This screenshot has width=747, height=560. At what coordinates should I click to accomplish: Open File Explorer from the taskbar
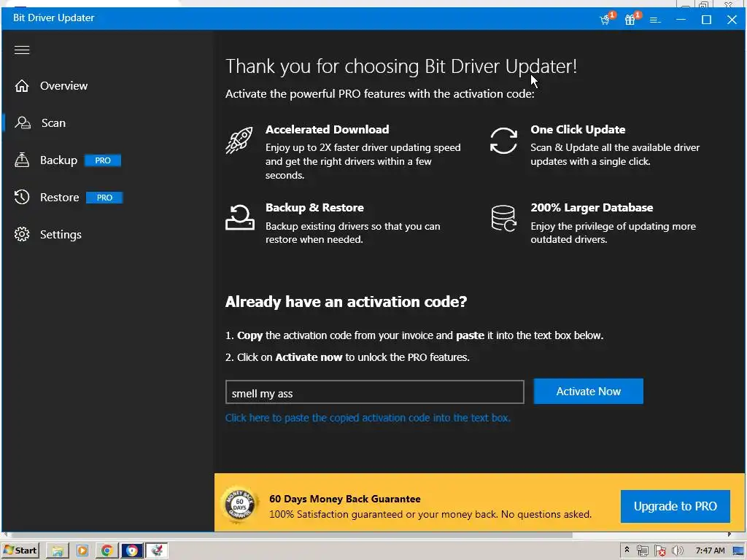[58, 551]
